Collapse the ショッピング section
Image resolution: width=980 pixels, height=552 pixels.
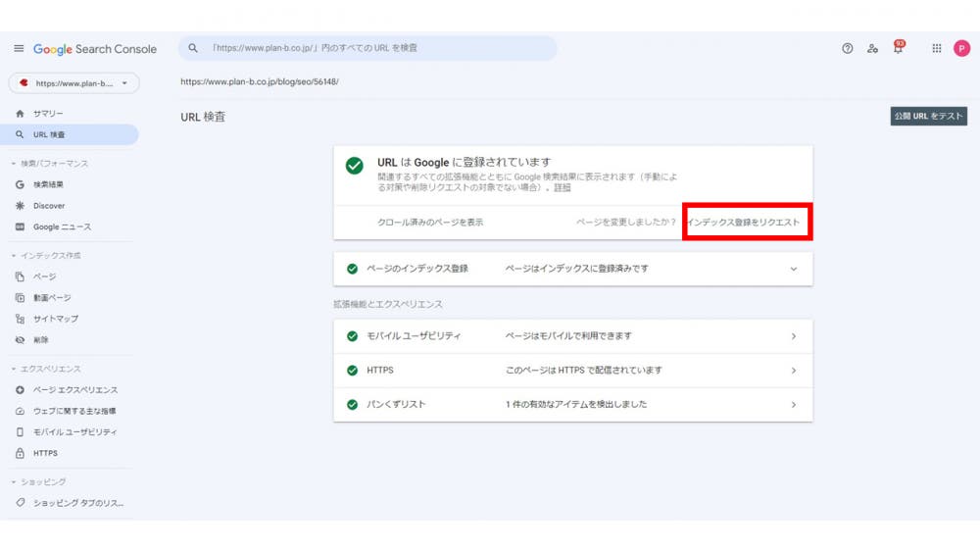point(14,482)
